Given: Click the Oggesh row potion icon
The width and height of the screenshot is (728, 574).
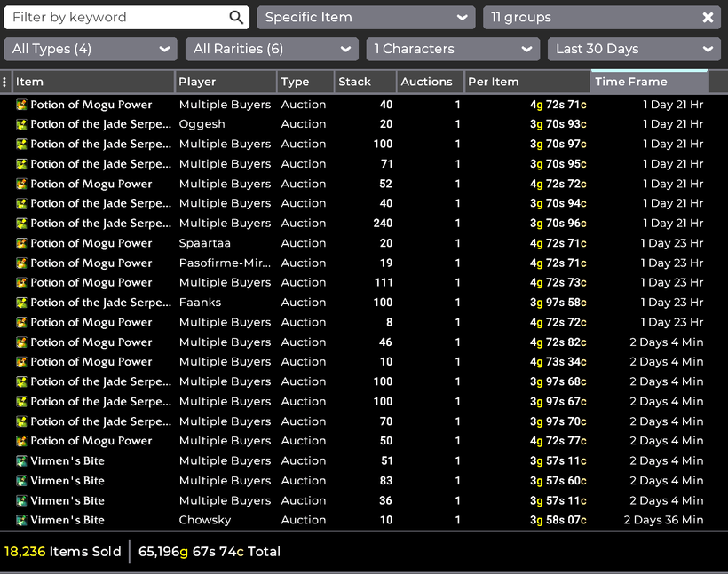Looking at the screenshot, I should pos(22,124).
